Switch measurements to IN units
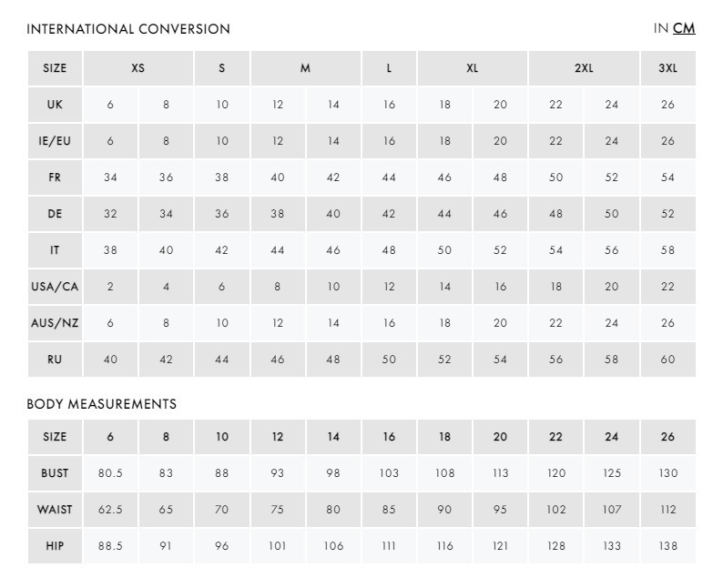Image resolution: width=713 pixels, height=588 pixels. tap(661, 28)
